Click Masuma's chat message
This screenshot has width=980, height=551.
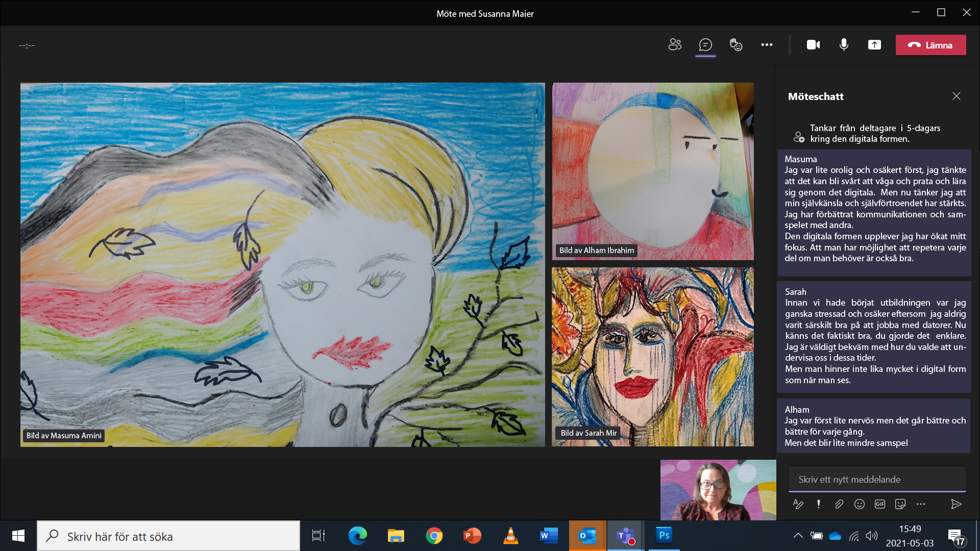pyautogui.click(x=874, y=212)
